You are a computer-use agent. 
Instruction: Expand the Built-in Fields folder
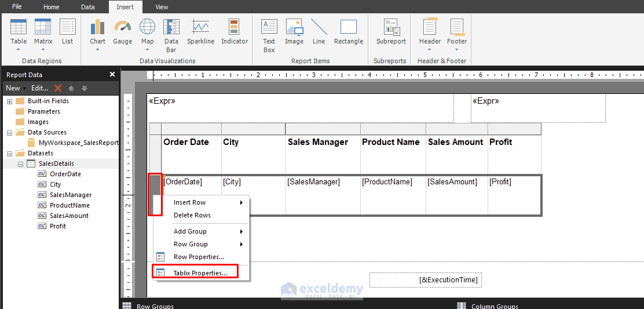click(9, 101)
